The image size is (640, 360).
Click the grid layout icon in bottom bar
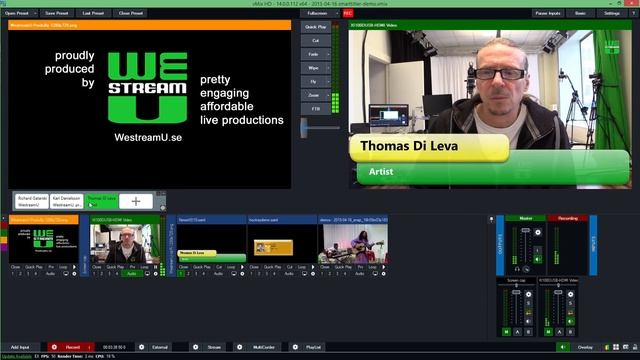pyautogui.click(x=616, y=347)
